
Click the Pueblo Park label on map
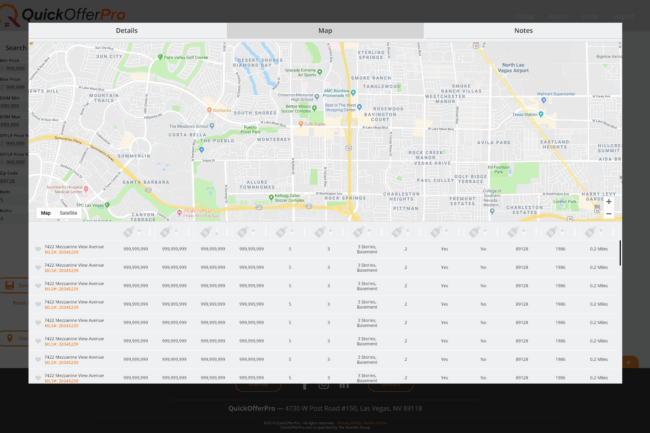pos(251,130)
